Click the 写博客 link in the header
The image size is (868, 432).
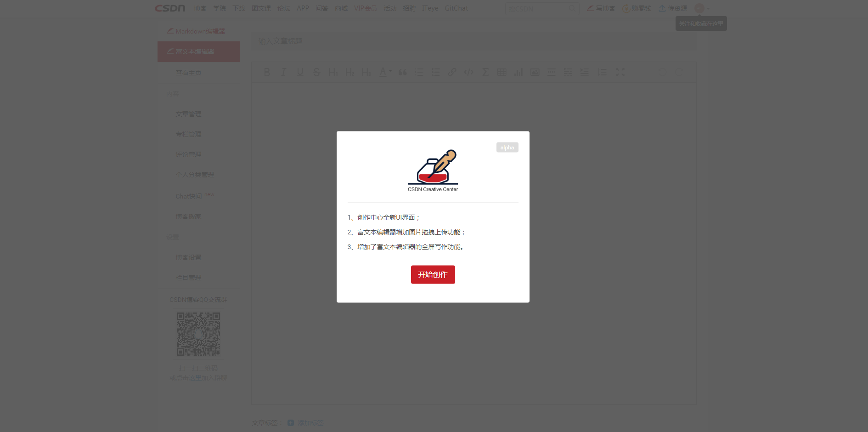601,8
